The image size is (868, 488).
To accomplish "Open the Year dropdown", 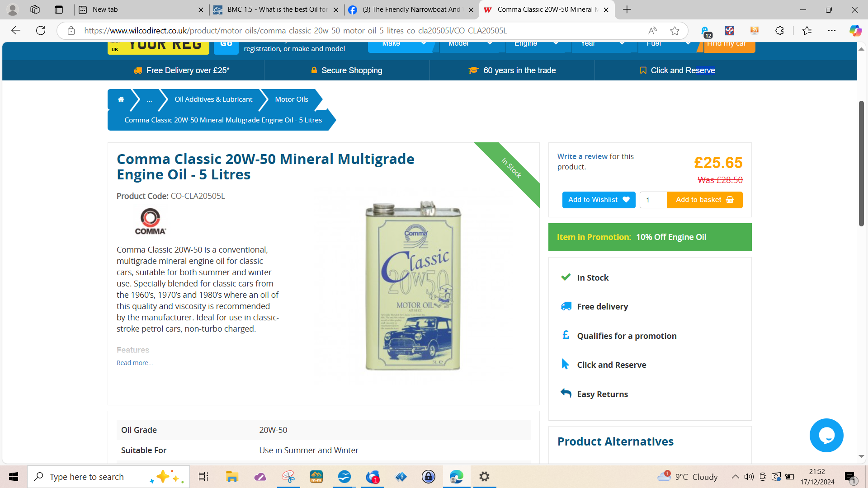I will click(604, 43).
